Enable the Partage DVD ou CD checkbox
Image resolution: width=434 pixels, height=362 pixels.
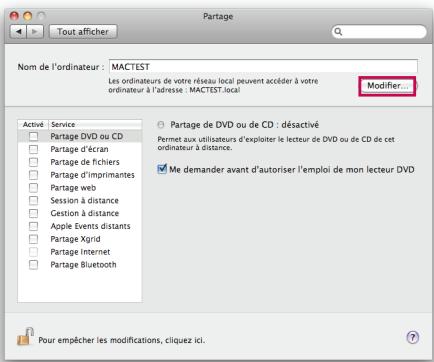[x=33, y=136]
